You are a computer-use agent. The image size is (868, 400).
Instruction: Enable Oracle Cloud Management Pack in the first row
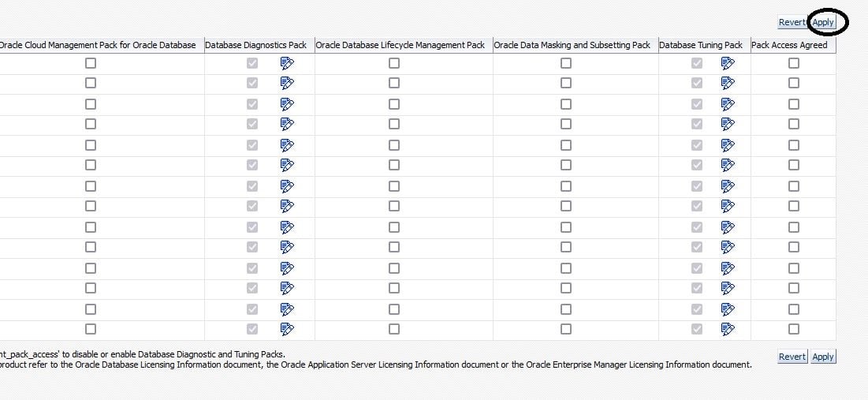[91, 63]
